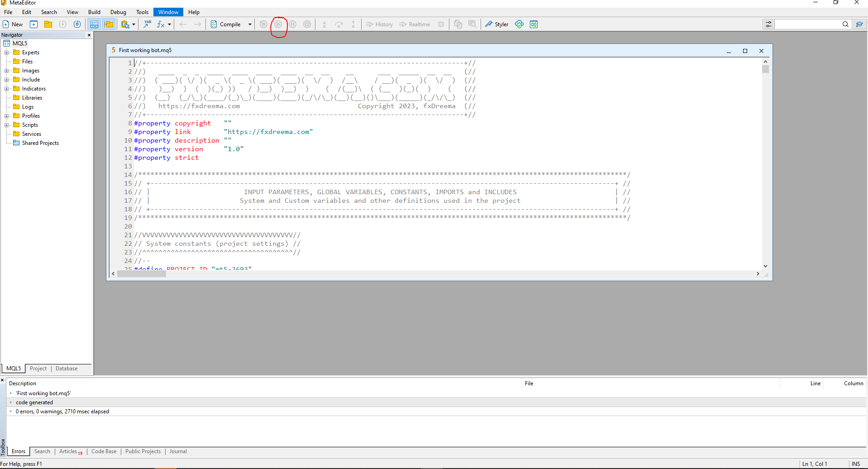This screenshot has height=469, width=868.
Task: Open the find in files dropdown arrow
Action: point(134,24)
